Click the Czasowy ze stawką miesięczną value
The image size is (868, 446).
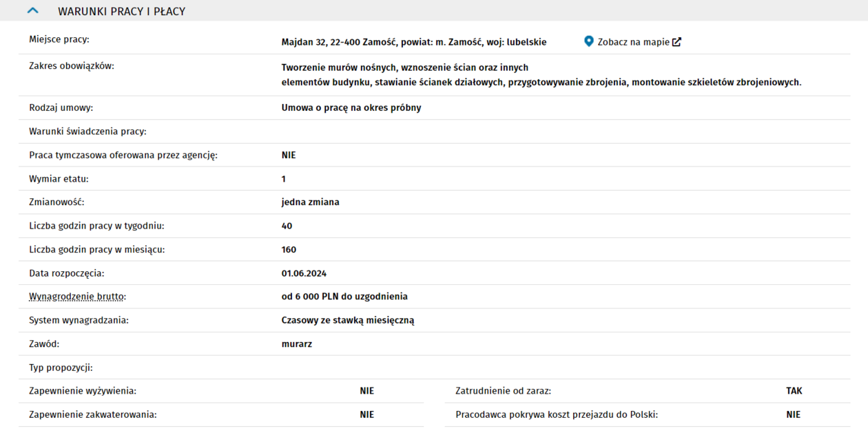tap(348, 320)
